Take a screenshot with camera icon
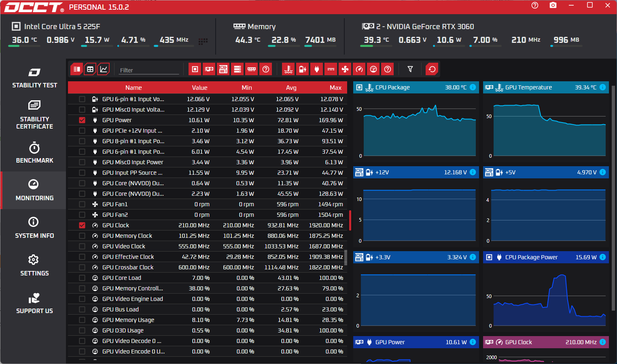Image resolution: width=617 pixels, height=364 pixels. click(x=553, y=5)
